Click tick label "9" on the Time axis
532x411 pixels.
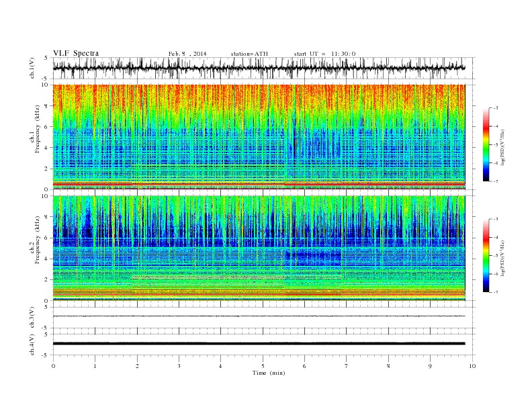pyautogui.click(x=430, y=366)
